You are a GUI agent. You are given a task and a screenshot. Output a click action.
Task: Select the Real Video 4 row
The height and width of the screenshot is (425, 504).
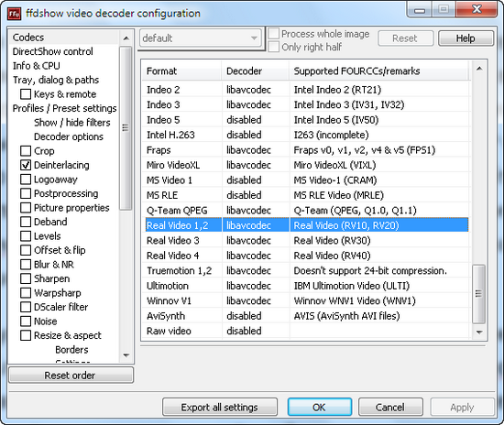[305, 256]
